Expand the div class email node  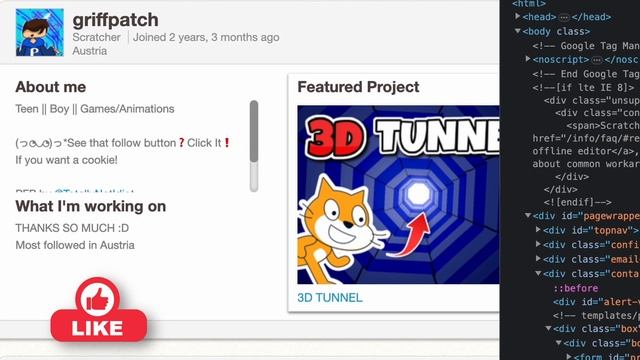[x=538, y=258]
